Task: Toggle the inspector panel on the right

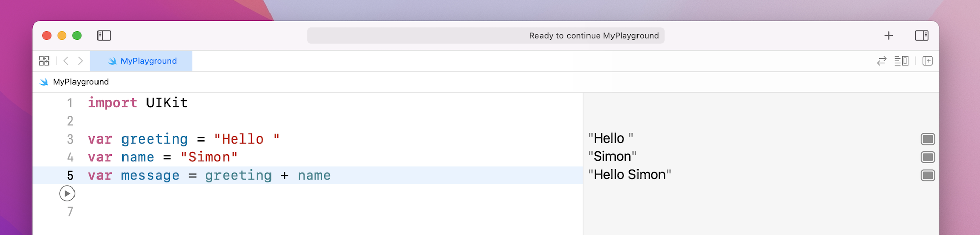Action: point(921,35)
